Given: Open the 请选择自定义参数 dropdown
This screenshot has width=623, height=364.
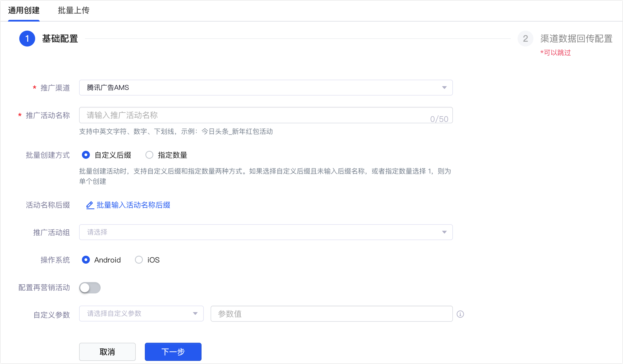Looking at the screenshot, I should pos(141,314).
